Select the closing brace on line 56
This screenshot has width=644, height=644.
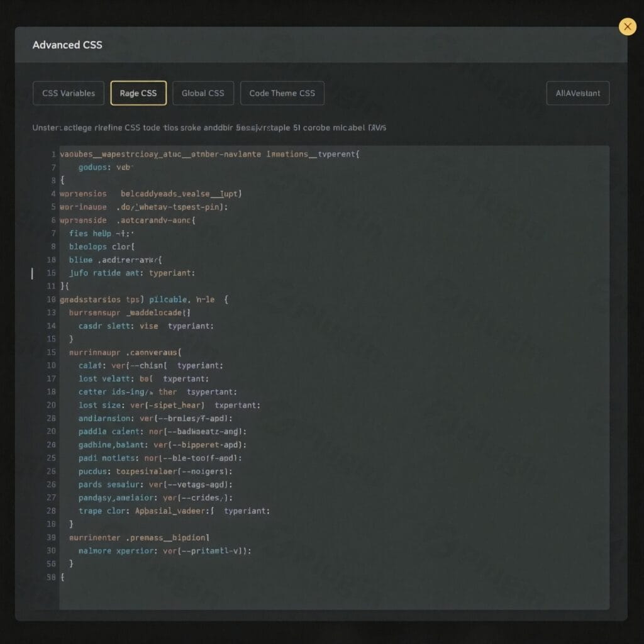point(71,563)
